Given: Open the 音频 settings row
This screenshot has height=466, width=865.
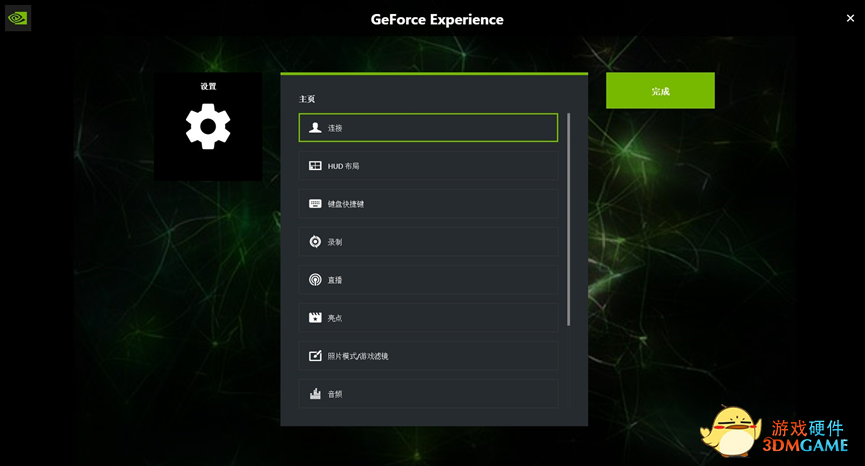Looking at the screenshot, I should (428, 394).
